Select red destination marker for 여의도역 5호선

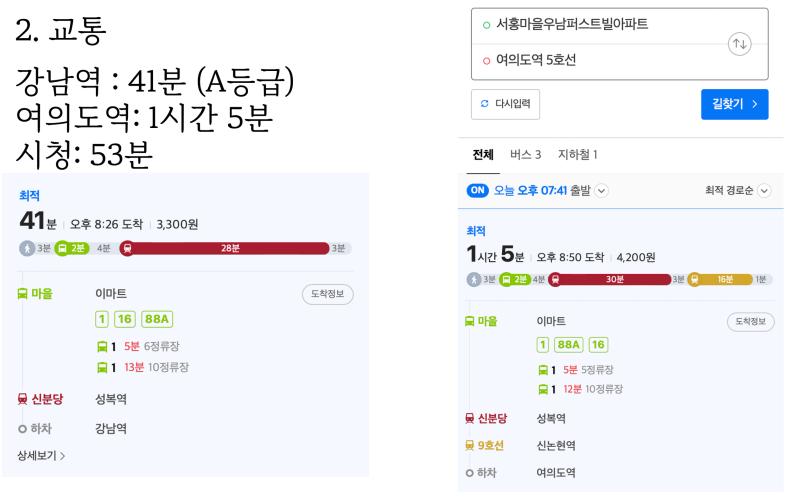486,61
